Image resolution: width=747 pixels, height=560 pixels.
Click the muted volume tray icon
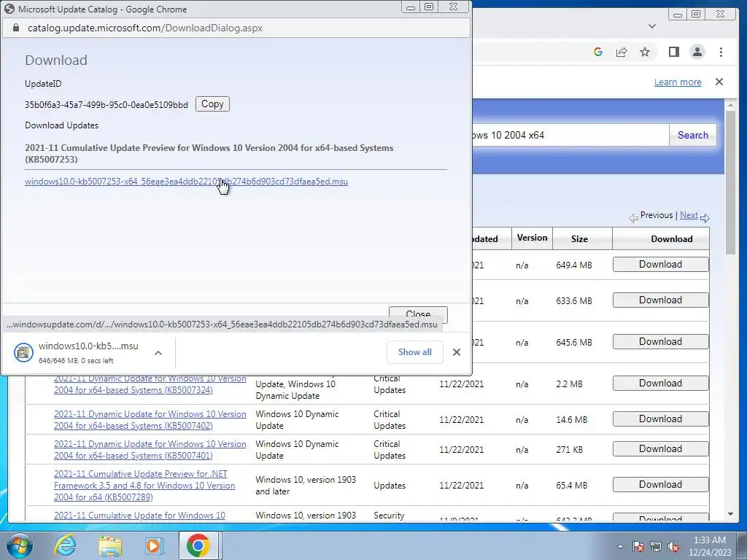[x=673, y=546]
